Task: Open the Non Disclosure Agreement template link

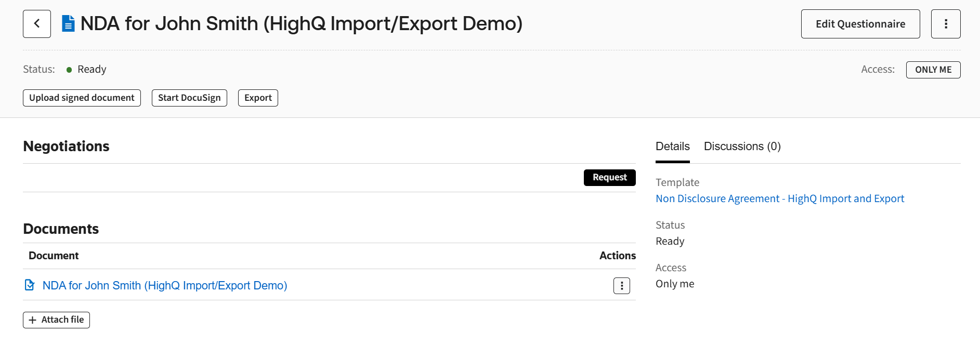Action: (780, 198)
